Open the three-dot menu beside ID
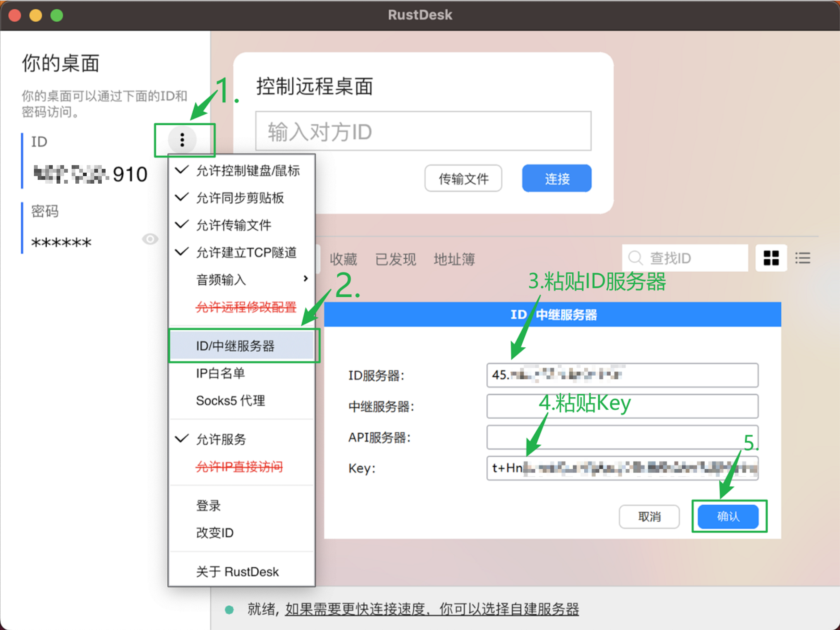Screen dimensions: 840x630 (182, 140)
